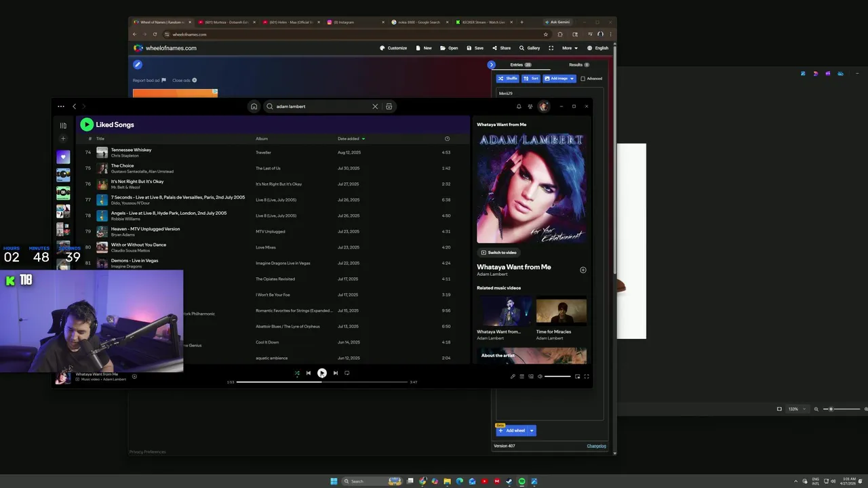Image resolution: width=868 pixels, height=488 pixels.
Task: Click blue pencil edit icon
Action: pyautogui.click(x=138, y=64)
